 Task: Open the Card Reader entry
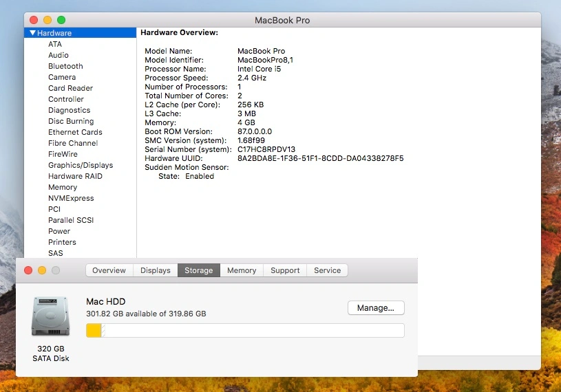70,88
